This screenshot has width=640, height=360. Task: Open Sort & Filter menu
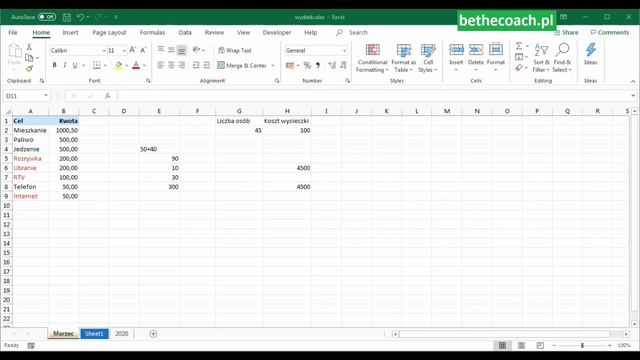tap(541, 58)
